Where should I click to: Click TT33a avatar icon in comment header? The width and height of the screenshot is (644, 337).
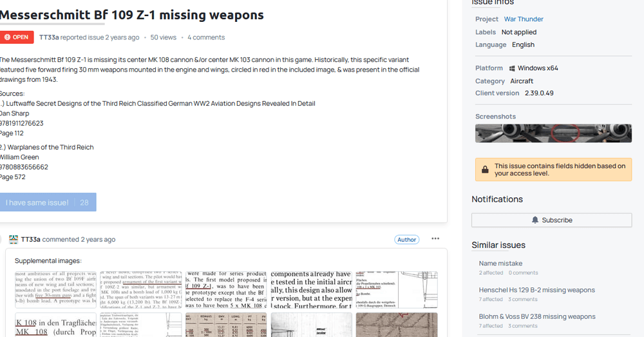pyautogui.click(x=14, y=240)
